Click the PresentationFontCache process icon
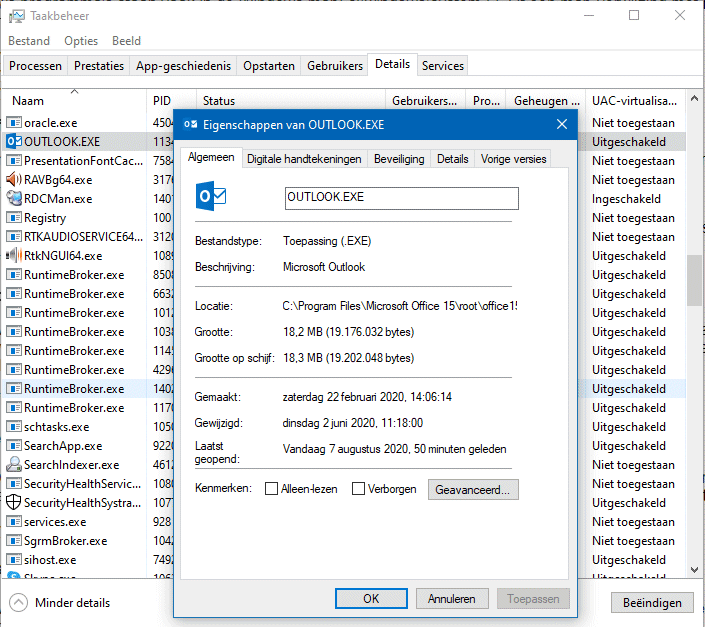This screenshot has width=705, height=627. (14, 160)
